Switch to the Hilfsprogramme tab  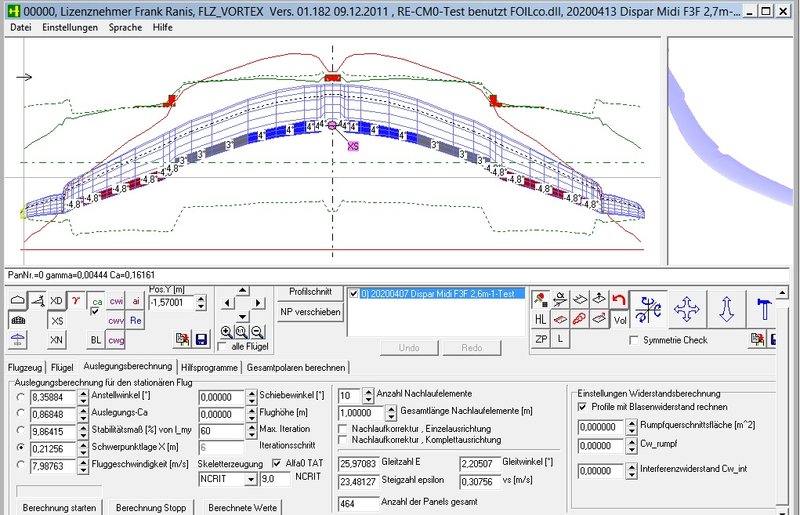click(207, 367)
